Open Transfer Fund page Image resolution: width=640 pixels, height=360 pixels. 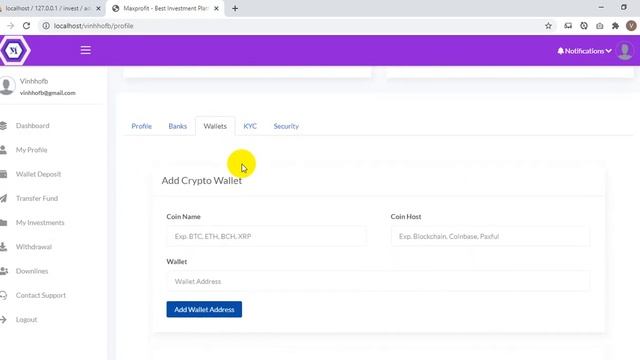(37, 198)
